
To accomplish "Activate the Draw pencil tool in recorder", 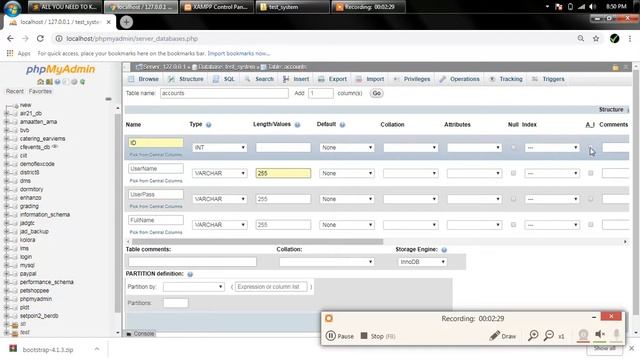I will (503, 336).
